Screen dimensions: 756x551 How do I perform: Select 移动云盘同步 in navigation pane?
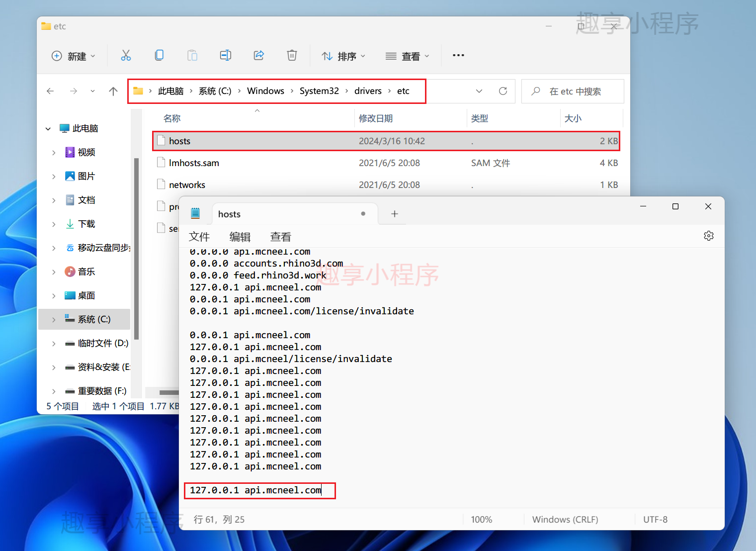103,248
